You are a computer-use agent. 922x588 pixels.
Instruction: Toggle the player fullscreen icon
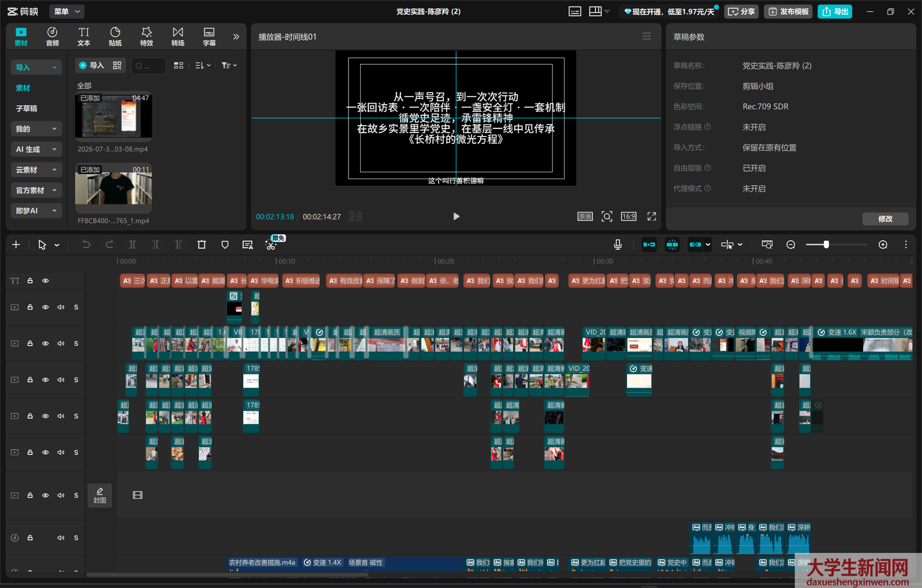tap(652, 217)
